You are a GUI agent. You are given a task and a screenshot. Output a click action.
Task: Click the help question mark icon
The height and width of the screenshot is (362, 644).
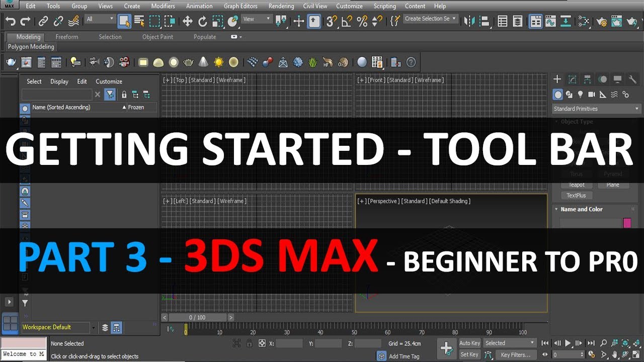point(411,62)
